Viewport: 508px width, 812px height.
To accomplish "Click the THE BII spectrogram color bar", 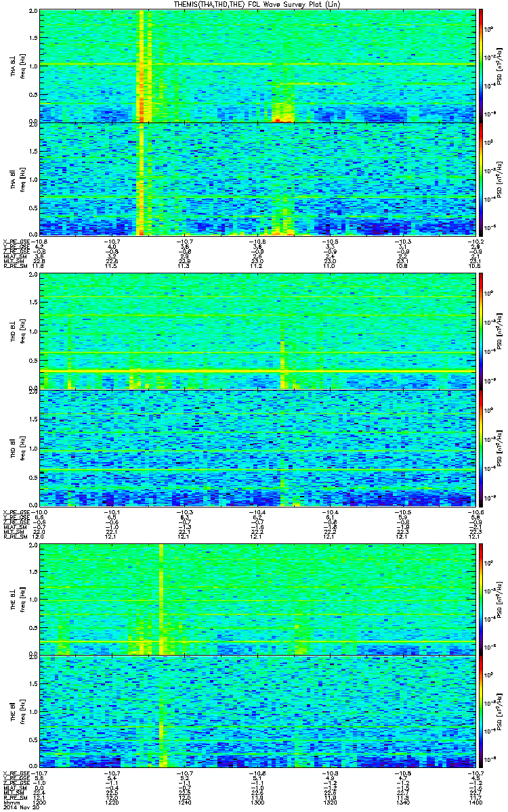I will pos(482,713).
